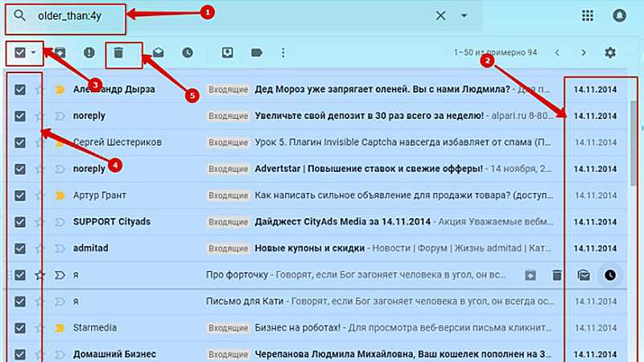Click the Про форточку row drag handle

coord(9,275)
